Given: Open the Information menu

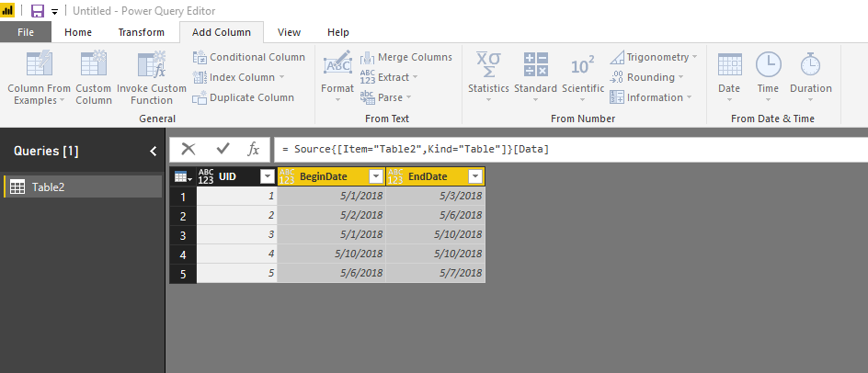Looking at the screenshot, I should [x=651, y=97].
